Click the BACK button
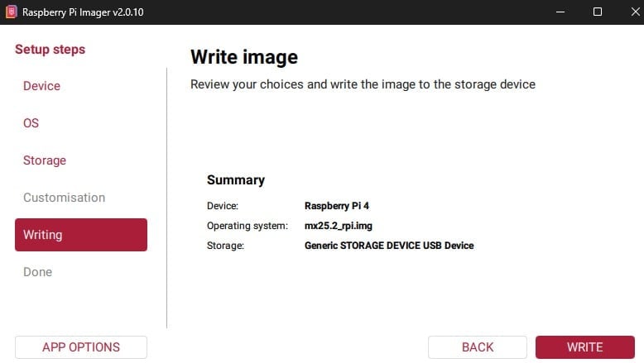Screen dimensions: 644x363 click(x=478, y=347)
